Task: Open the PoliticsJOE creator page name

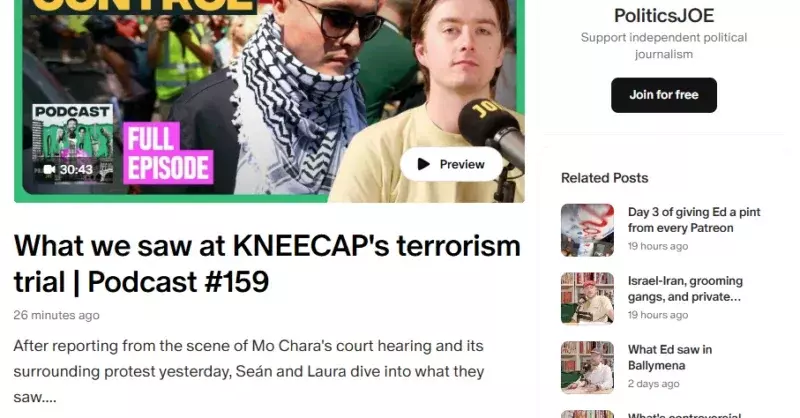Action: point(664,15)
